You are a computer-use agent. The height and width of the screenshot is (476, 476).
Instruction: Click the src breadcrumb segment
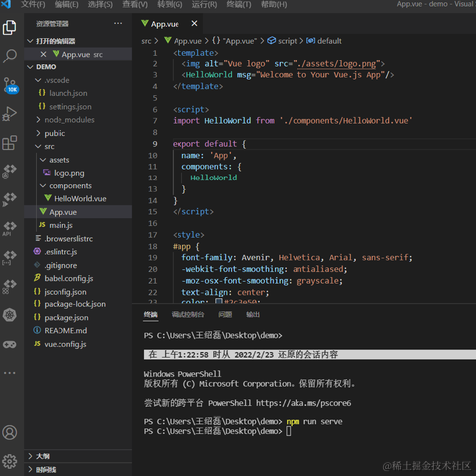tap(146, 41)
